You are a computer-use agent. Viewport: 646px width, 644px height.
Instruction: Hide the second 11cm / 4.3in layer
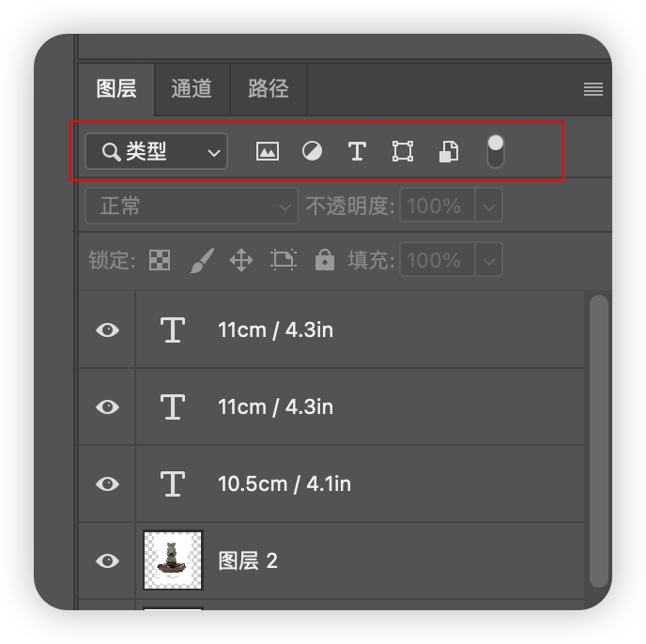pos(108,407)
